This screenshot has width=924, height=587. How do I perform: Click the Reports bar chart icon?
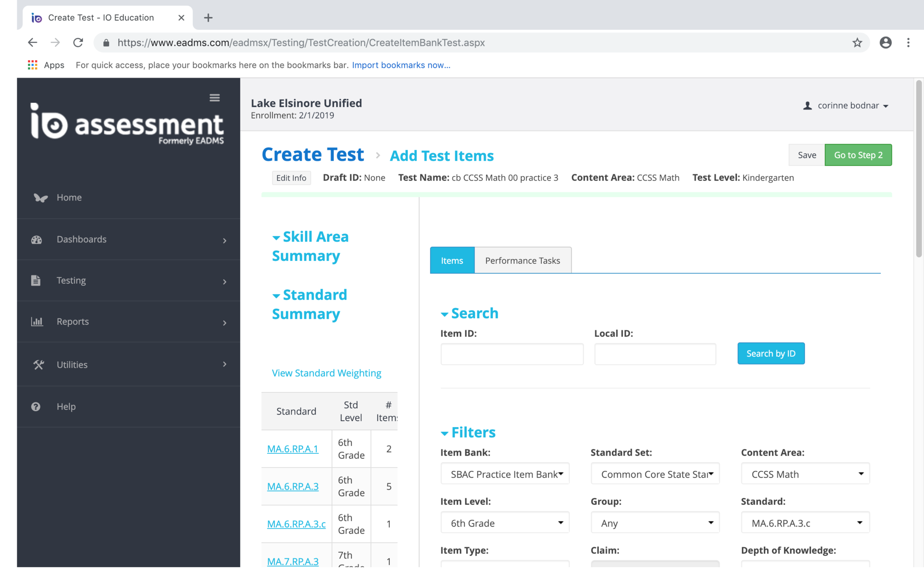[37, 321]
